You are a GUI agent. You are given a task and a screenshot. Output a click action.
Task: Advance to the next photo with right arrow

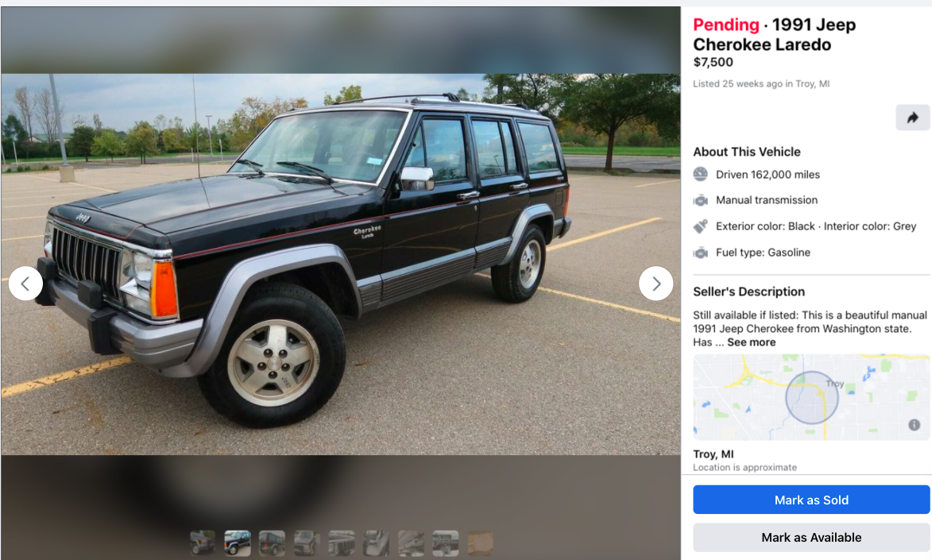(655, 284)
